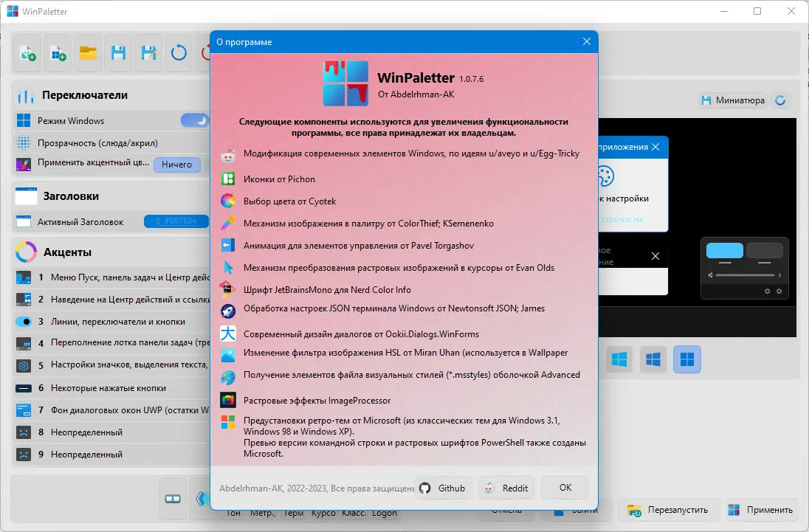Select the light-blue tilted Windows logo preview button
This screenshot has height=532, width=809.
point(619,359)
